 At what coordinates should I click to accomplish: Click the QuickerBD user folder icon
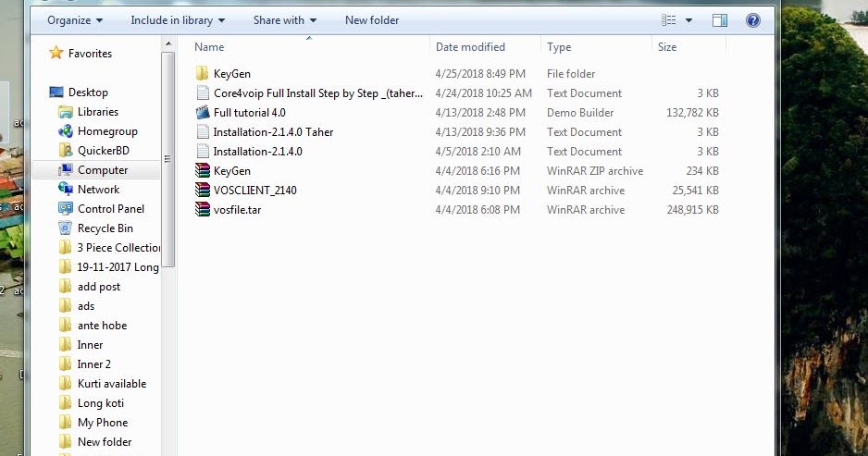(66, 151)
